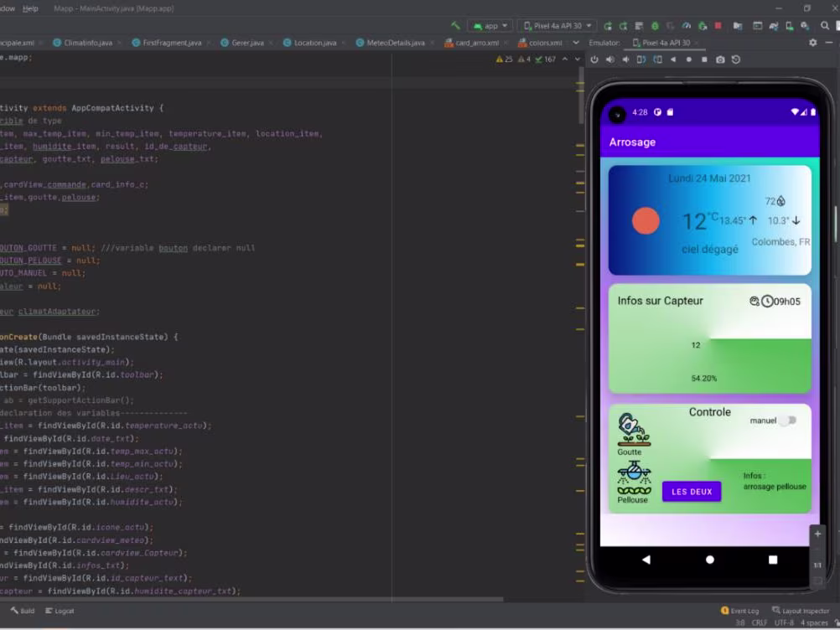Viewport: 840px width, 630px height.
Task: Tap the Goutte watering can icon
Action: coord(634,429)
